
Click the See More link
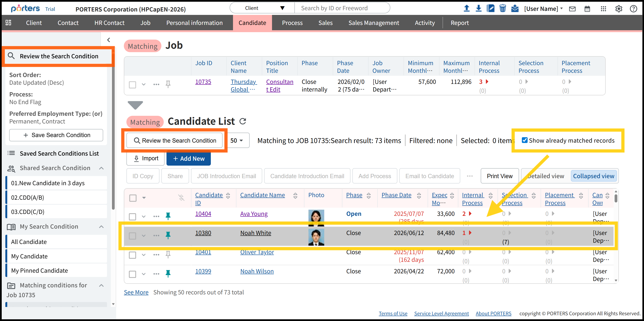pos(136,292)
